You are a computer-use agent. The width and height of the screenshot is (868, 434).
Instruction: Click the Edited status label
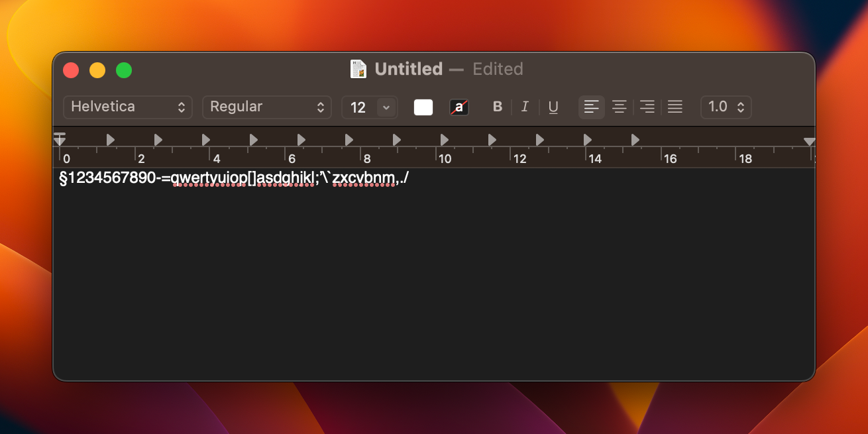498,69
